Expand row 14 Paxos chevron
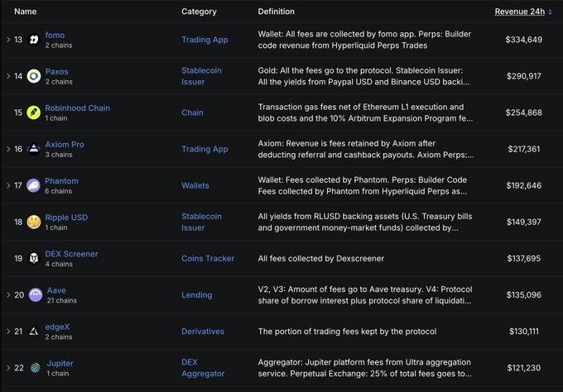The width and height of the screenshot is (563, 392). (x=8, y=76)
